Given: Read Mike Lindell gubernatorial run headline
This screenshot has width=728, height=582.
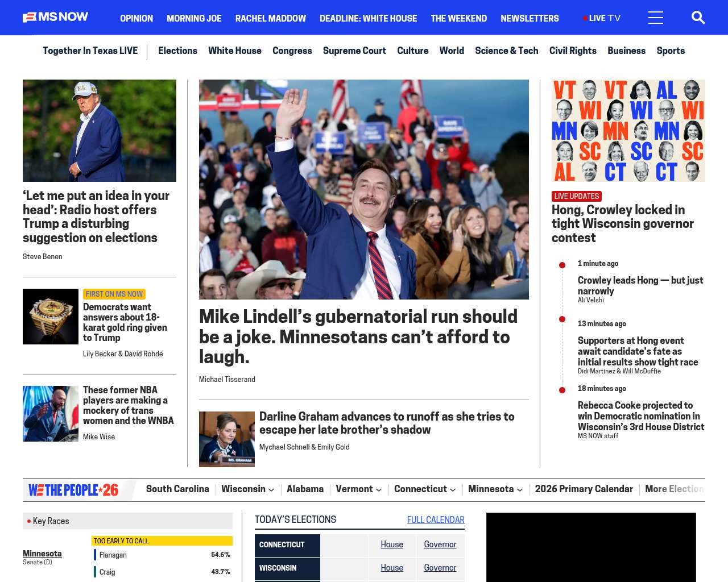Looking at the screenshot, I should [x=358, y=336].
